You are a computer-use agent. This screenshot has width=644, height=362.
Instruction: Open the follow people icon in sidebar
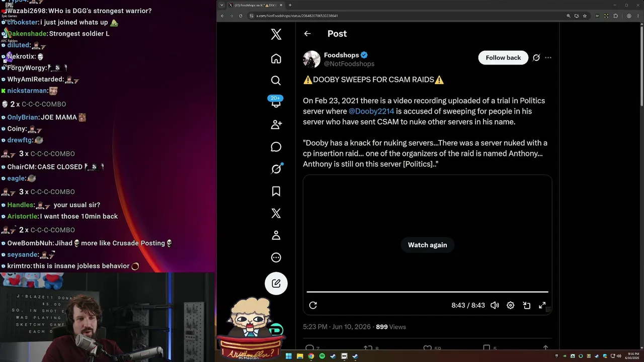(x=276, y=124)
